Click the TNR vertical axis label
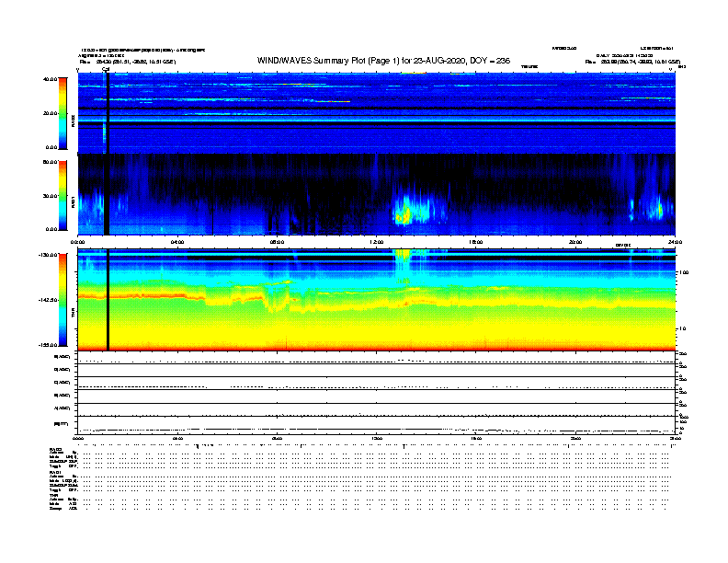The height and width of the screenshot is (563, 728). [x=74, y=313]
